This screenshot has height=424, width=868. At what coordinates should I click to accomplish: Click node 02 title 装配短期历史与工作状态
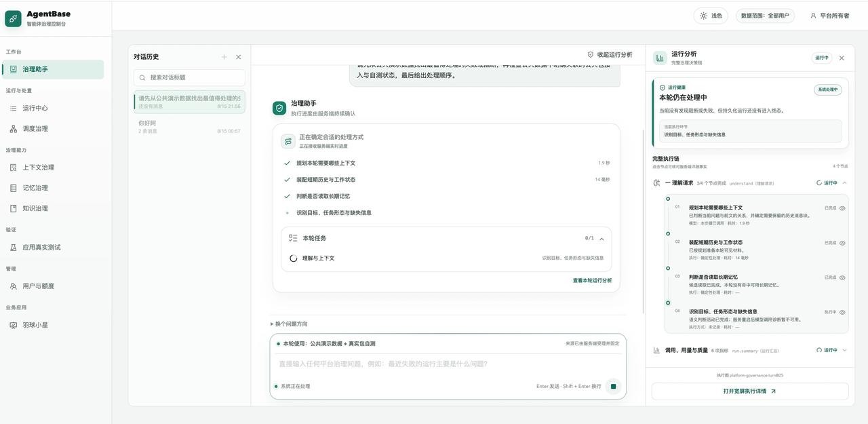coord(715,242)
